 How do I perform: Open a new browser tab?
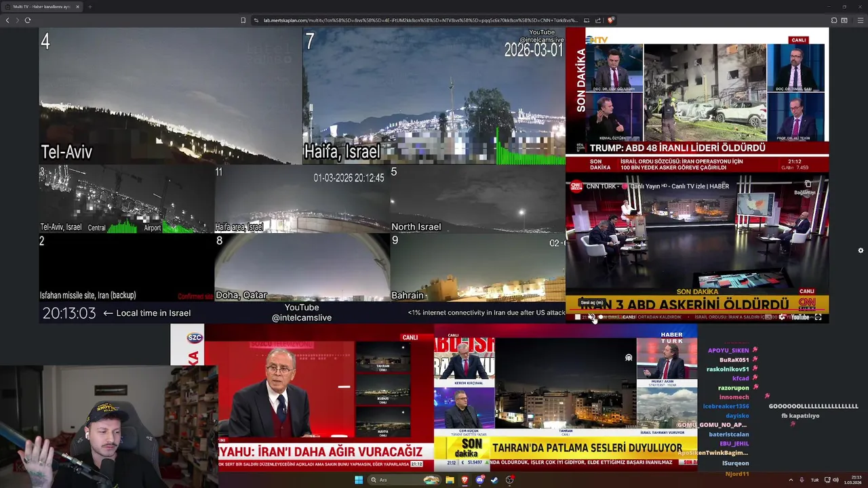[x=90, y=7]
